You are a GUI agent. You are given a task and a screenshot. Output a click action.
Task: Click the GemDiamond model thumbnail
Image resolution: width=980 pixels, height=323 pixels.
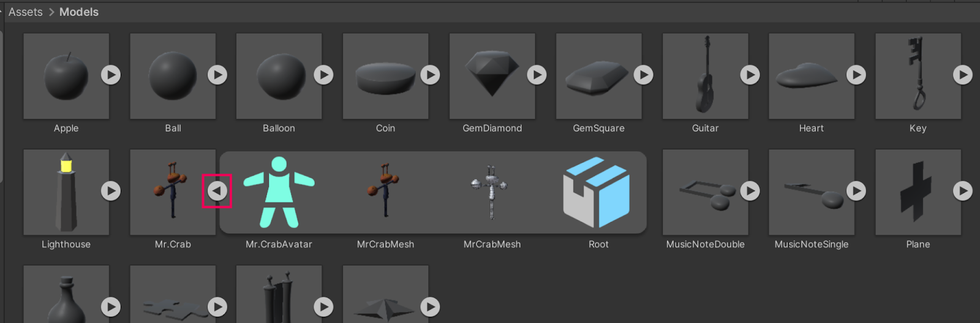[x=491, y=76]
